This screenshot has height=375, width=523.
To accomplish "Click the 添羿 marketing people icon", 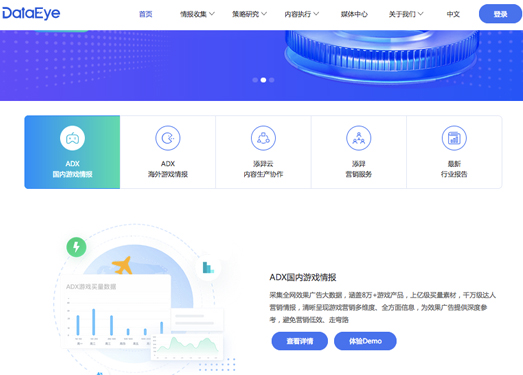I will point(359,138).
